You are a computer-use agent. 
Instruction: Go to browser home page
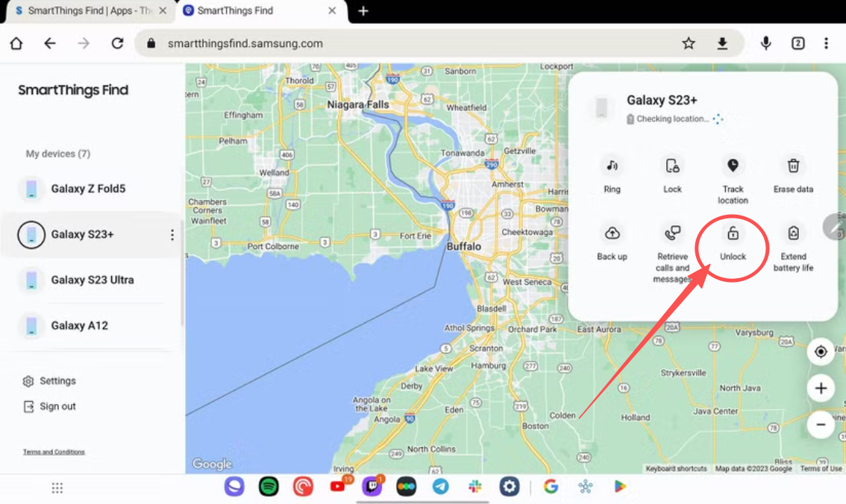(16, 43)
